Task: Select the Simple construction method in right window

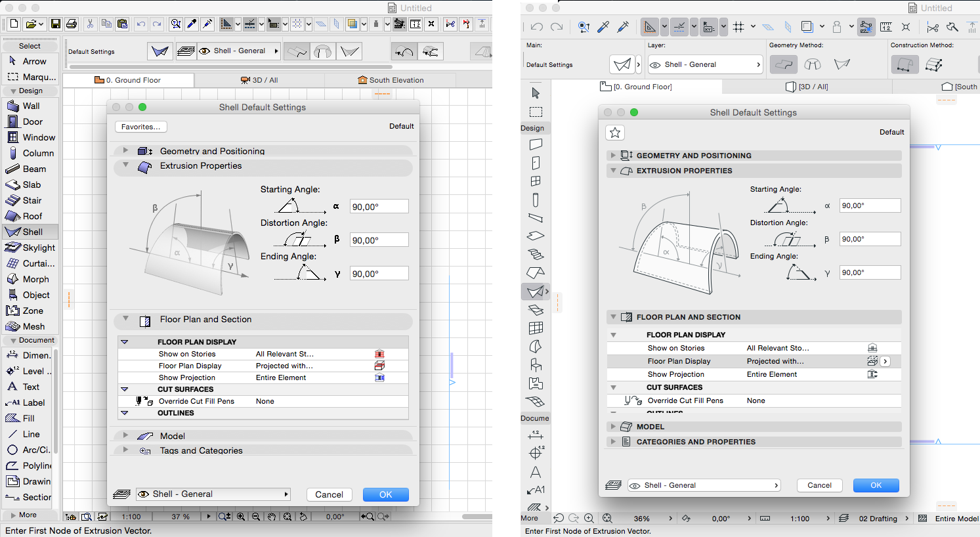Action: point(905,64)
